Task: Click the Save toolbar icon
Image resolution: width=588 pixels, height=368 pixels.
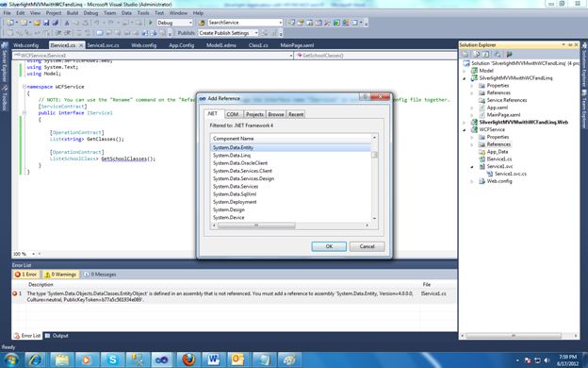Action: tap(46, 23)
